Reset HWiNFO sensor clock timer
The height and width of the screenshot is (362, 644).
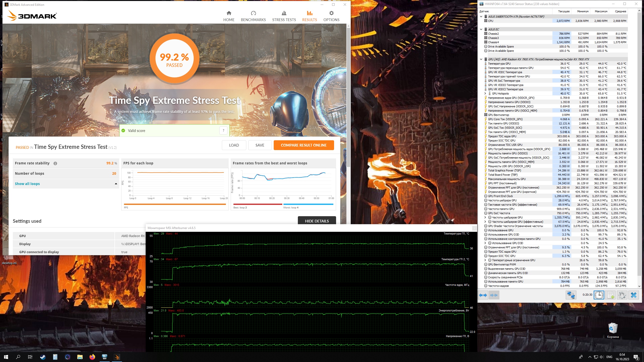point(599,295)
